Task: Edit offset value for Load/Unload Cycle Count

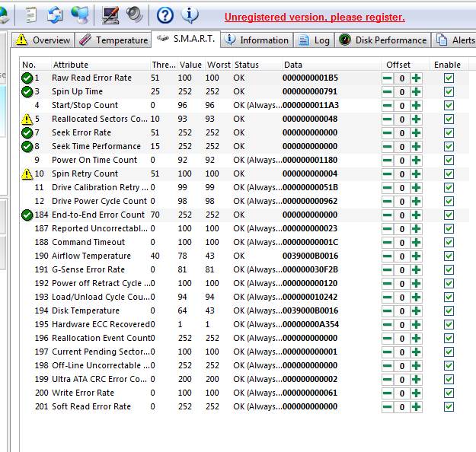Action: [402, 298]
